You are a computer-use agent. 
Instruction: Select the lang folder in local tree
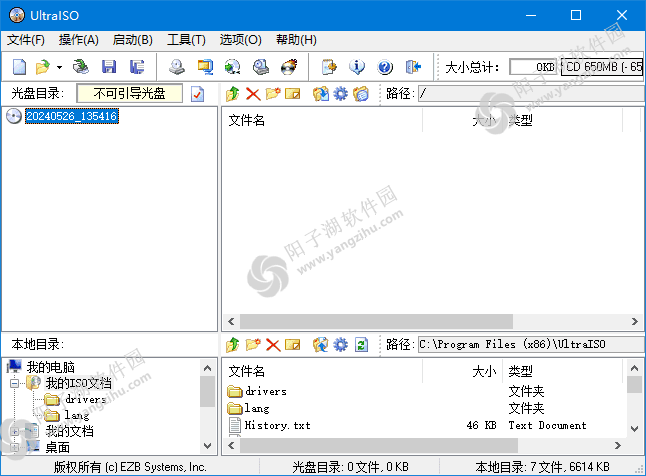click(77, 415)
